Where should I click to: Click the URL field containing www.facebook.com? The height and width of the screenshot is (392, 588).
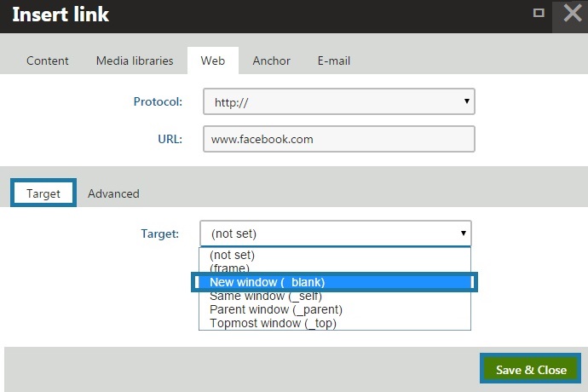coord(338,138)
